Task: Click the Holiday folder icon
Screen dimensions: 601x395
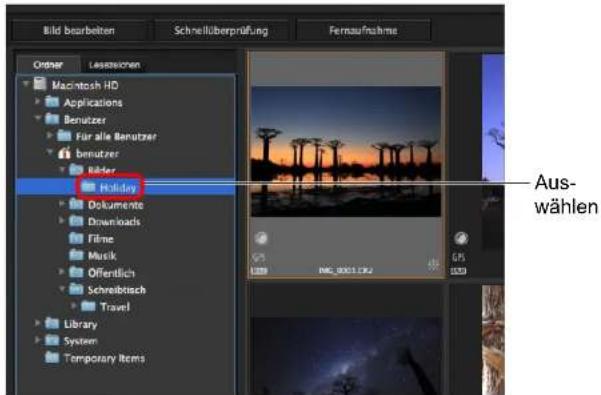Action: click(88, 187)
